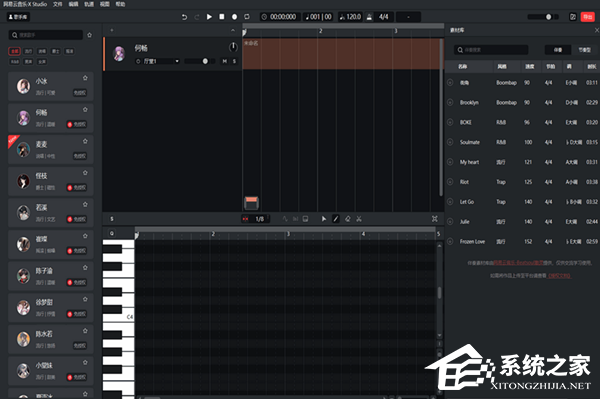The width and height of the screenshot is (600, 399).
Task: Click the 120.0 tempo field
Action: (x=350, y=17)
